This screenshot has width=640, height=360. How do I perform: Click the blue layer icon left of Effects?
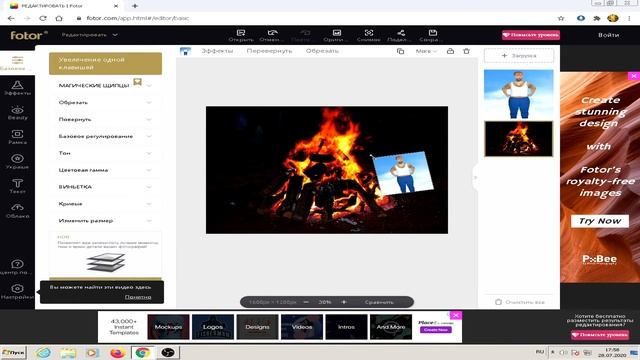[x=185, y=51]
